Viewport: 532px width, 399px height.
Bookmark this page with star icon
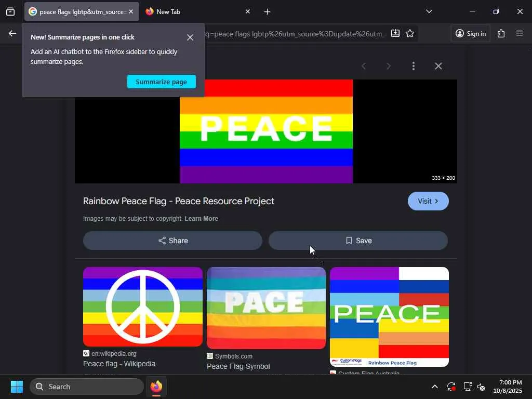410,33
